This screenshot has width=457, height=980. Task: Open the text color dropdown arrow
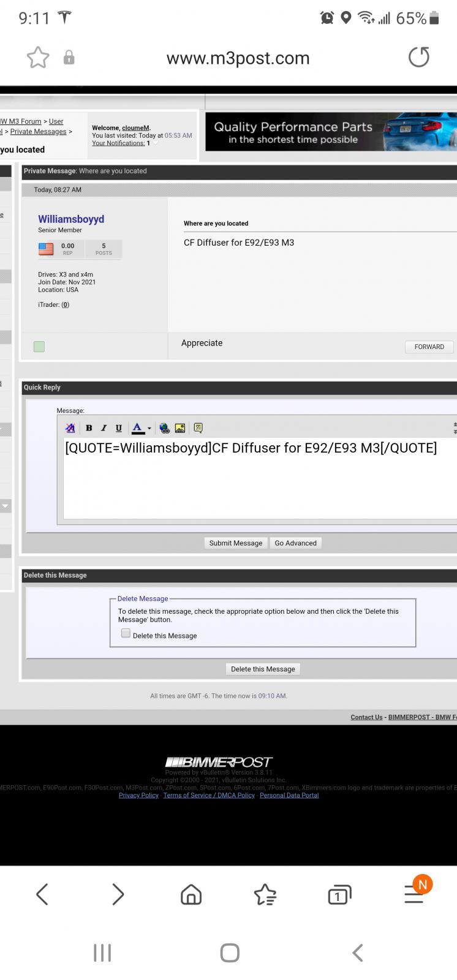(x=149, y=428)
